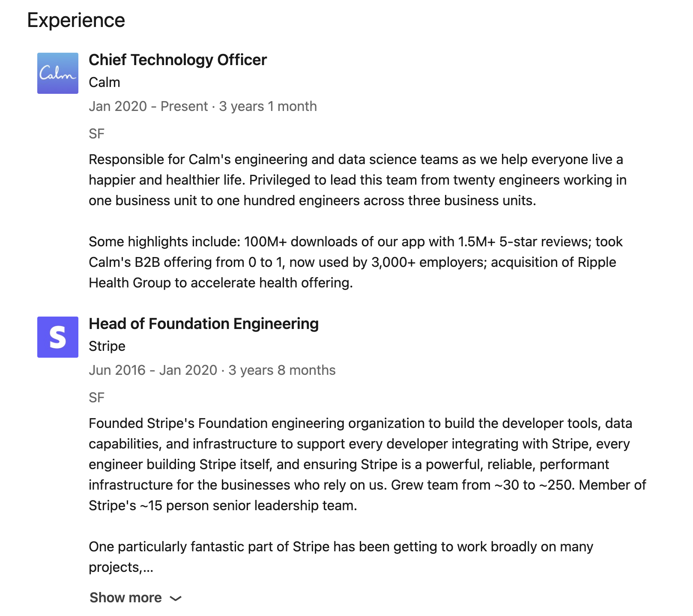
Task: Click the SF location under Stripe role
Action: tap(97, 397)
